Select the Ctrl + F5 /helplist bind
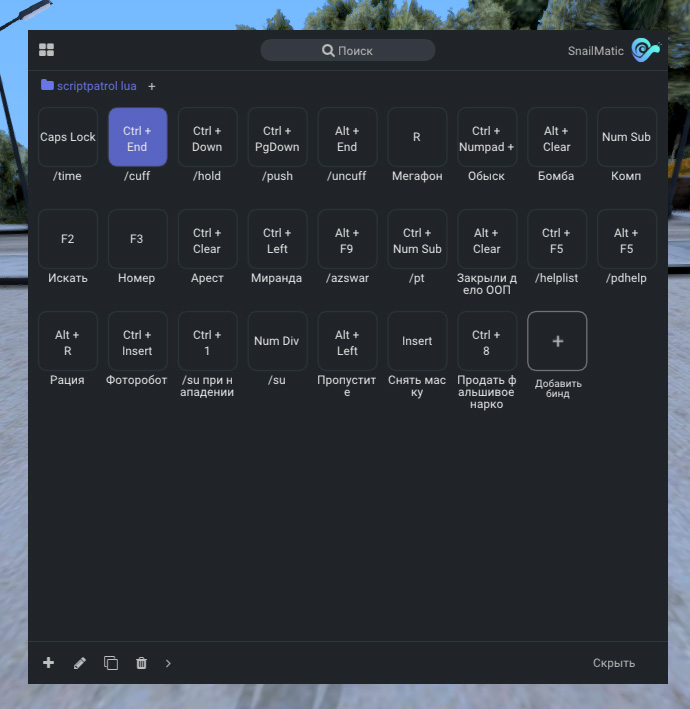 [557, 239]
